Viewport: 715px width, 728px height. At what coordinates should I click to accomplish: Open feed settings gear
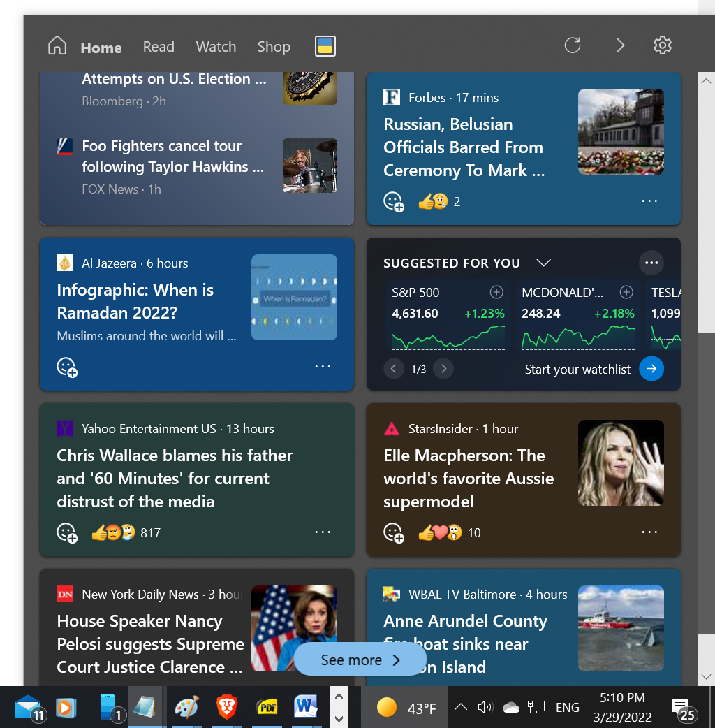coord(662,45)
